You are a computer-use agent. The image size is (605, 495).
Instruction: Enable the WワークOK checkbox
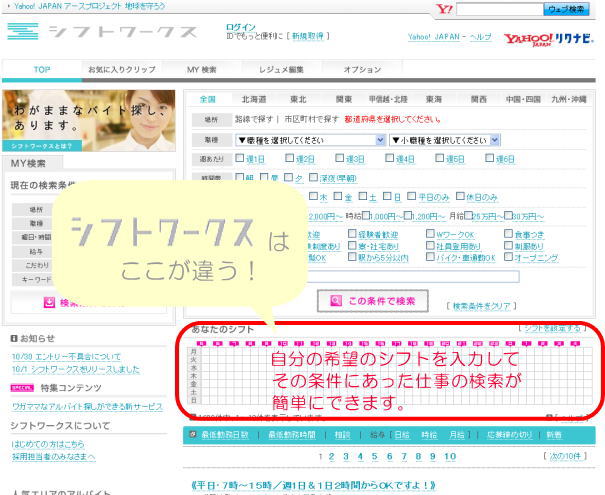click(x=430, y=233)
